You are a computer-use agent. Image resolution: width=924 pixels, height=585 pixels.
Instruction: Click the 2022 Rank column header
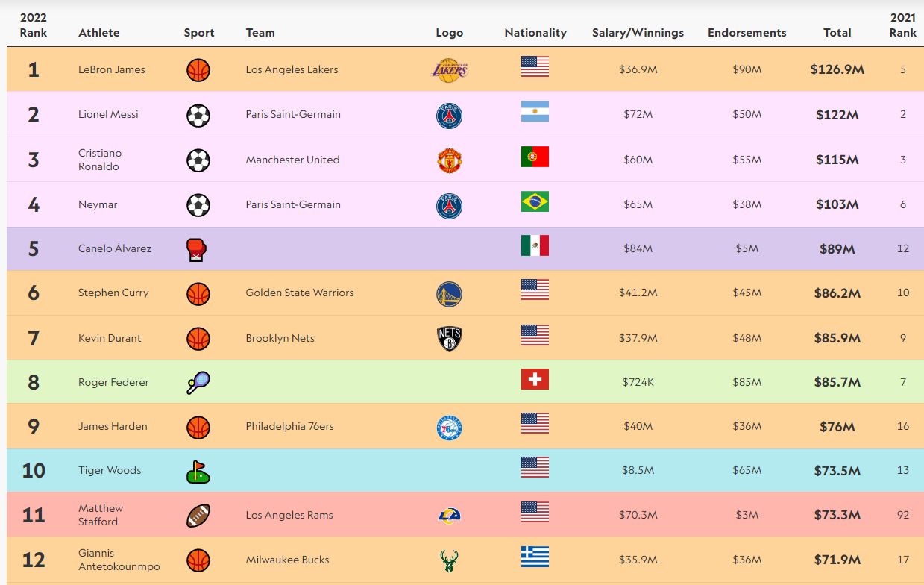click(x=34, y=25)
